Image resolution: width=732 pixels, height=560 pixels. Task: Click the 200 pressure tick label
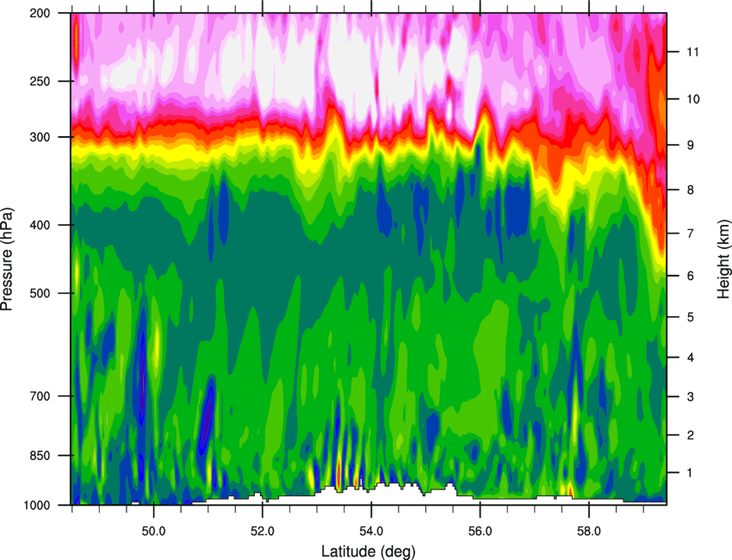(40, 13)
